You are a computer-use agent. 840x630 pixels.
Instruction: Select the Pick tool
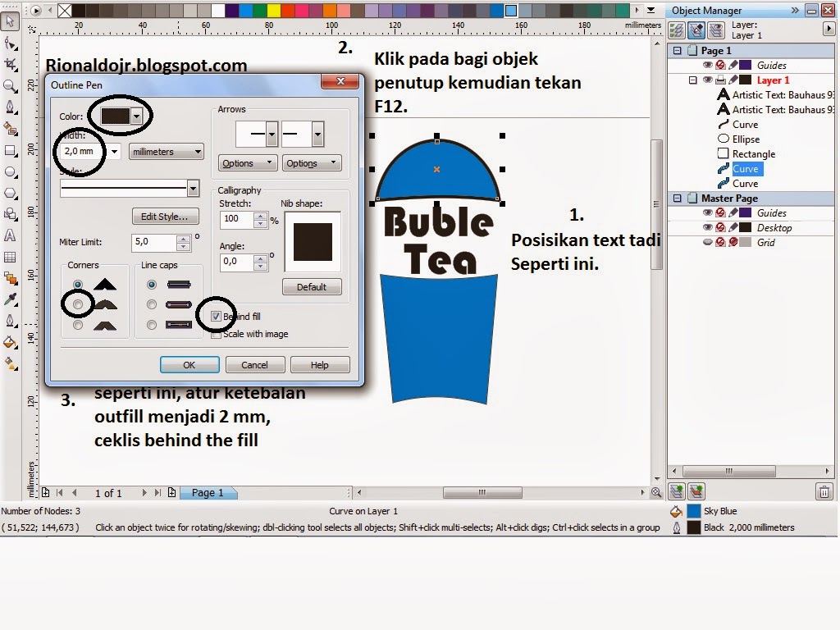pos(10,22)
